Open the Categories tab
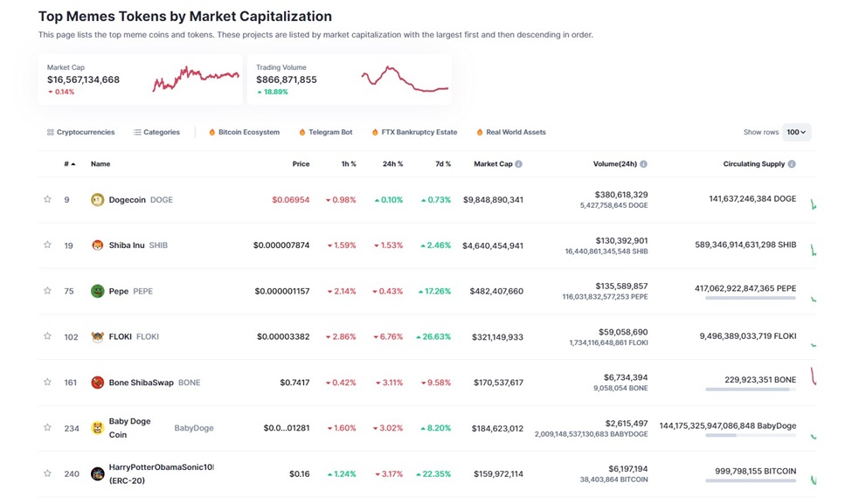 tap(156, 132)
